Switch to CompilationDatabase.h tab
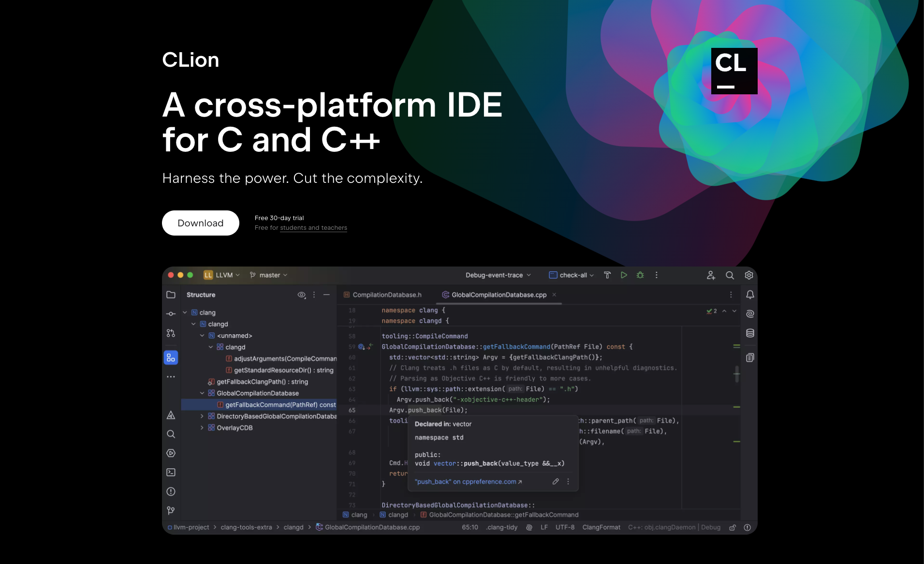The height and width of the screenshot is (564, 924). 382,295
